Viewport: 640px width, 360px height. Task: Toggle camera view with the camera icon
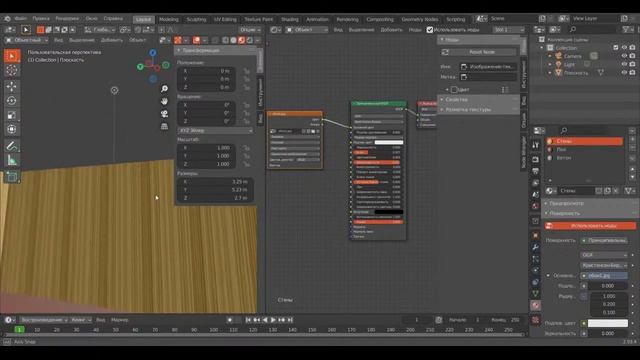tap(164, 113)
